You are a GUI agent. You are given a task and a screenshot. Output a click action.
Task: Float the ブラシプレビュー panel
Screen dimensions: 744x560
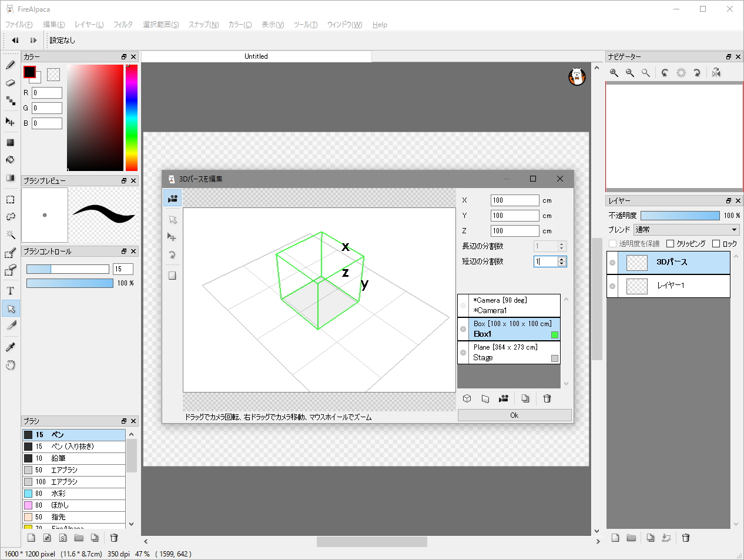124,181
